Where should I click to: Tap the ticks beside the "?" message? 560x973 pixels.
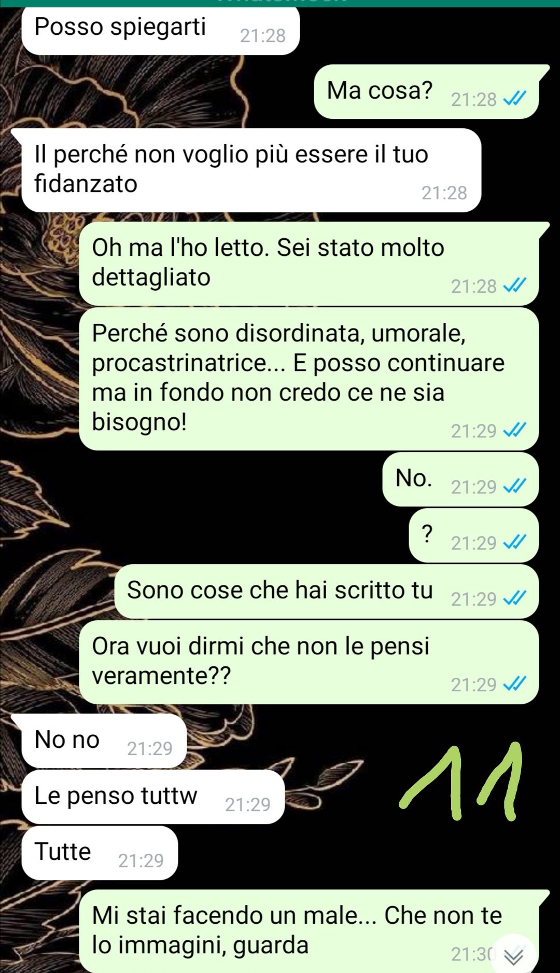[515, 542]
